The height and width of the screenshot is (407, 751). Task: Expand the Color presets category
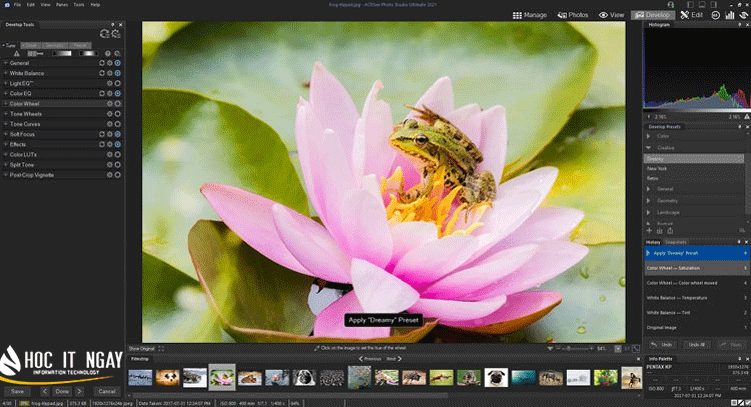coord(649,136)
